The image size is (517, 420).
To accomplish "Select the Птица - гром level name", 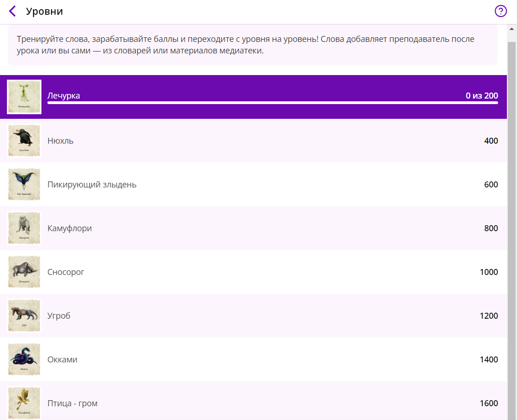I will [73, 403].
